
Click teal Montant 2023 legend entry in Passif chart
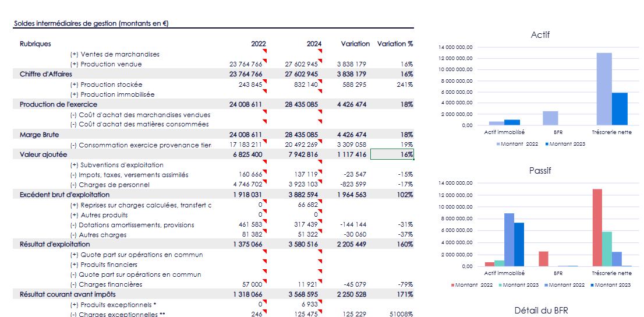pos(500,285)
